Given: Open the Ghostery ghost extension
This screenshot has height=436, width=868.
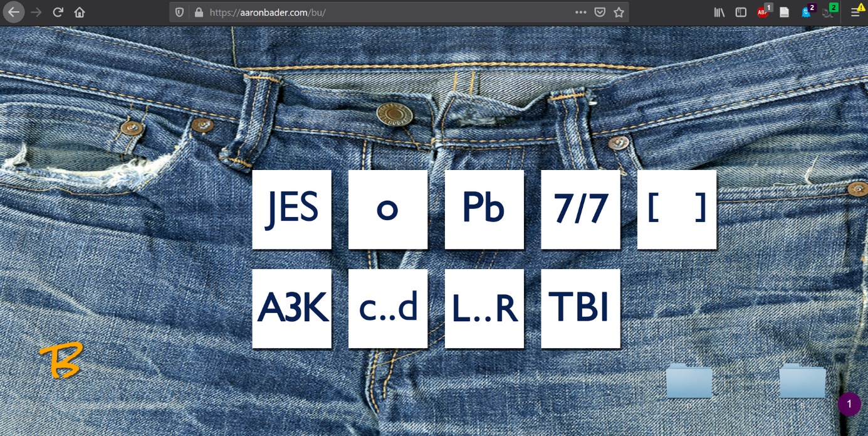Looking at the screenshot, I should coord(807,12).
